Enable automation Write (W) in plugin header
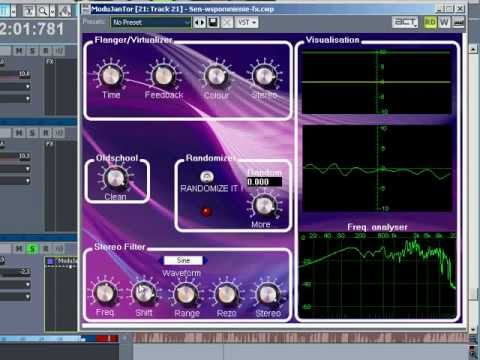 coord(444,22)
